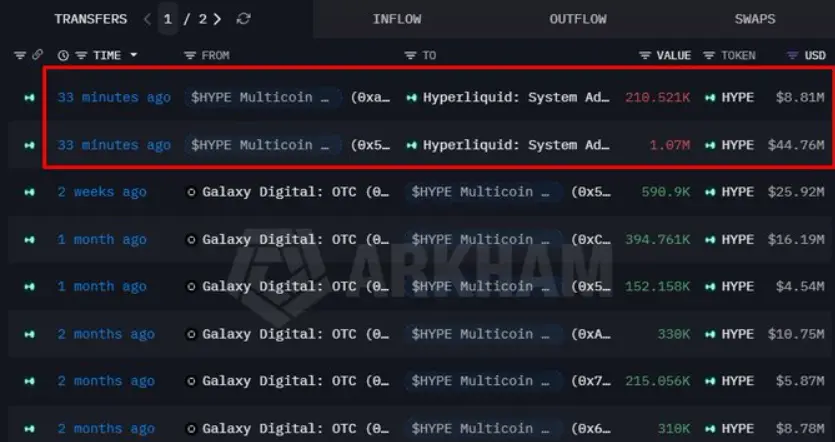Open Hyperliquid System Address in $8.81M row
835x442 pixels.
pos(515,97)
